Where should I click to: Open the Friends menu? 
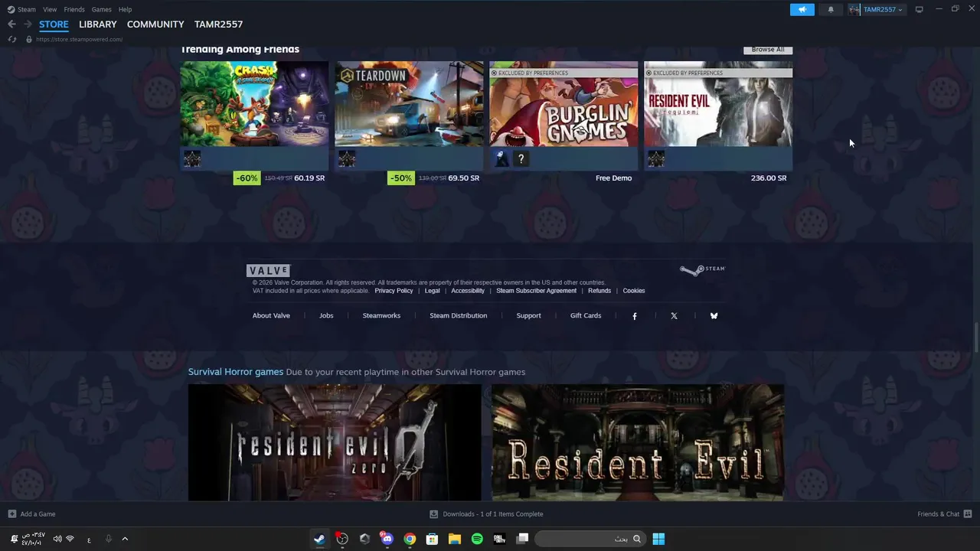(74, 9)
